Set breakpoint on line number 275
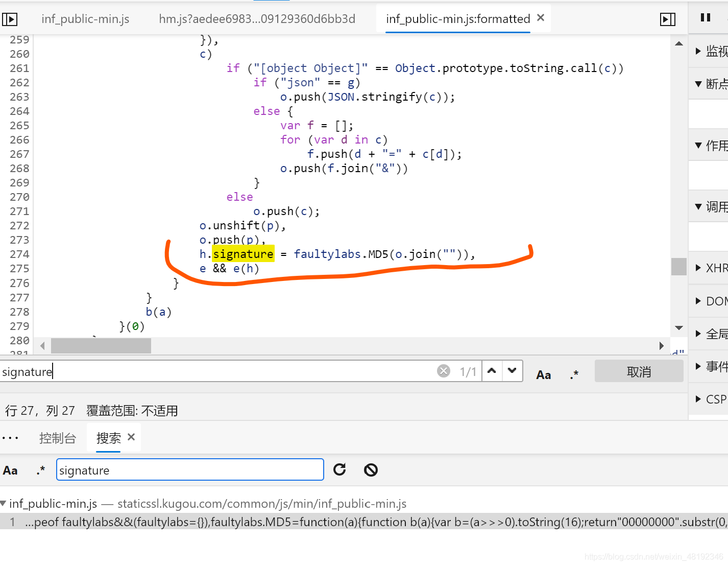 click(20, 268)
